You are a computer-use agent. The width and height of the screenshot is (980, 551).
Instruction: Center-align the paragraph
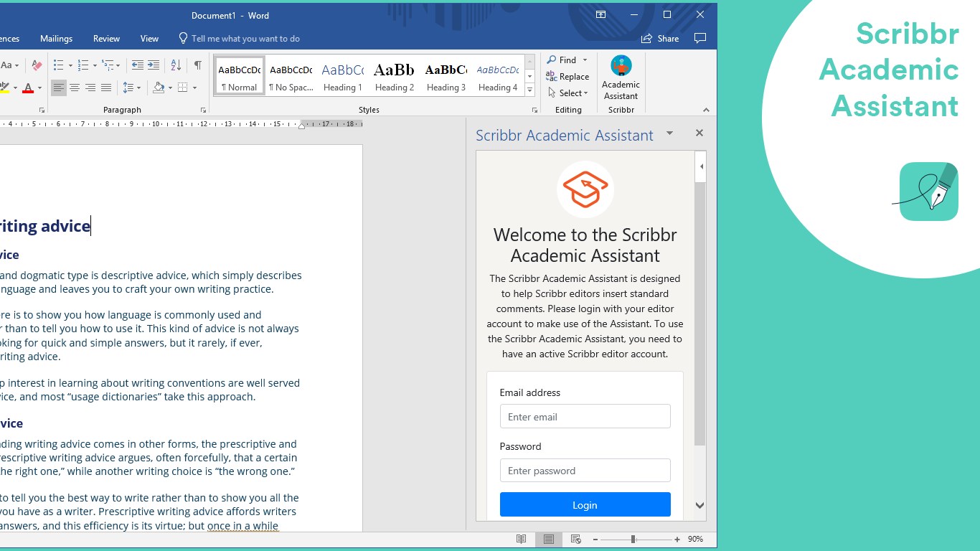[75, 88]
